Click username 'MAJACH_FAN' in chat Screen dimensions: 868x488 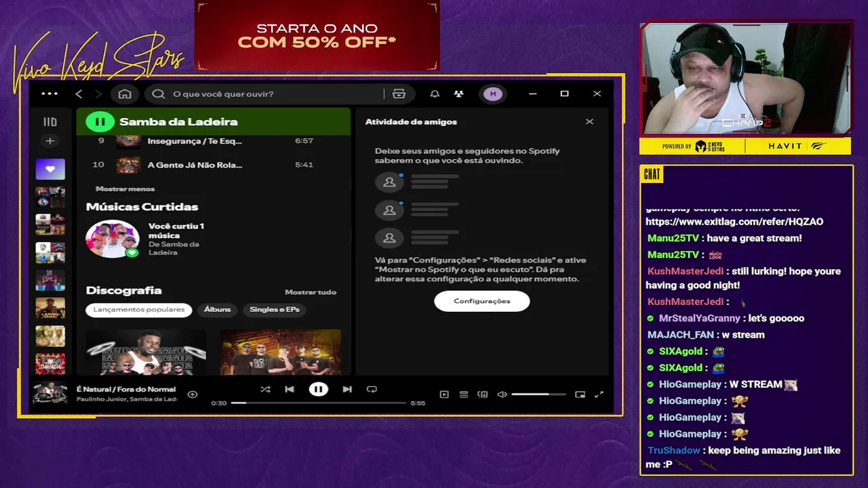[681, 335]
